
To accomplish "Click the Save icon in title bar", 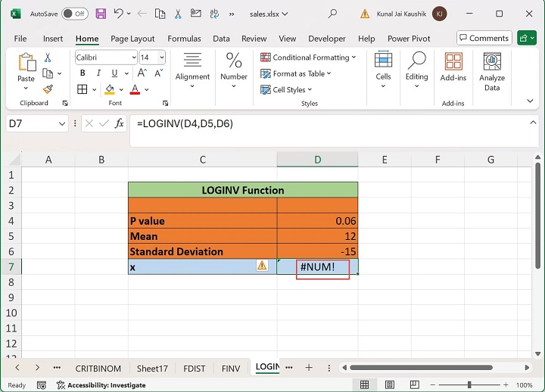I will 101,14.
